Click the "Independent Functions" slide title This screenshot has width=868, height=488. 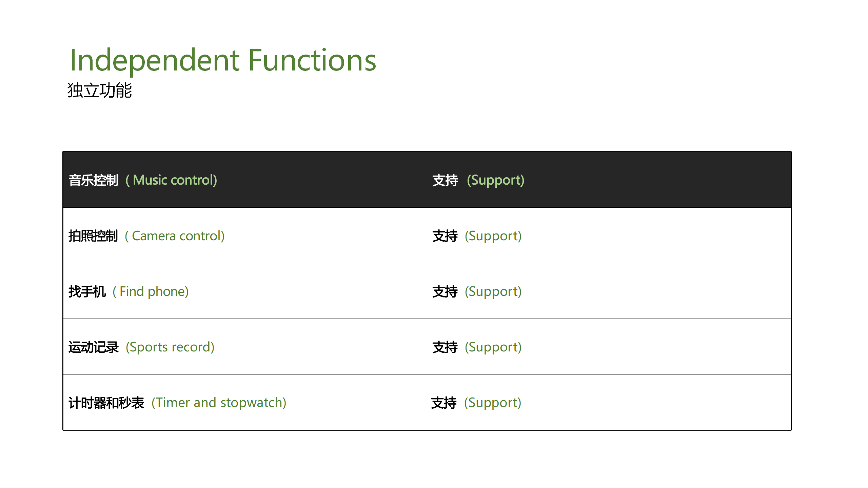pyautogui.click(x=223, y=60)
